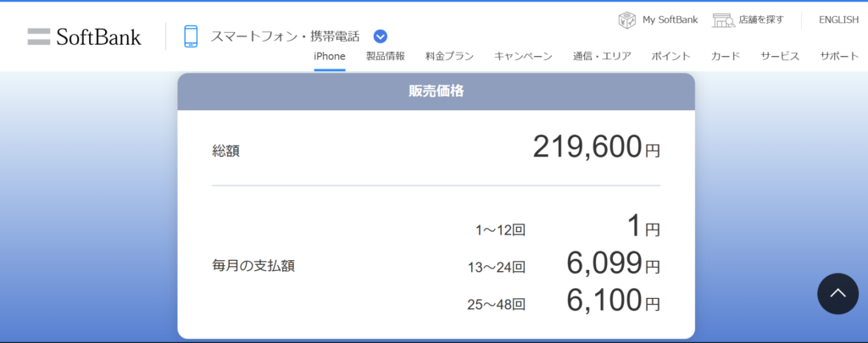
Task: Click the SoftBank logo
Action: coord(84,36)
